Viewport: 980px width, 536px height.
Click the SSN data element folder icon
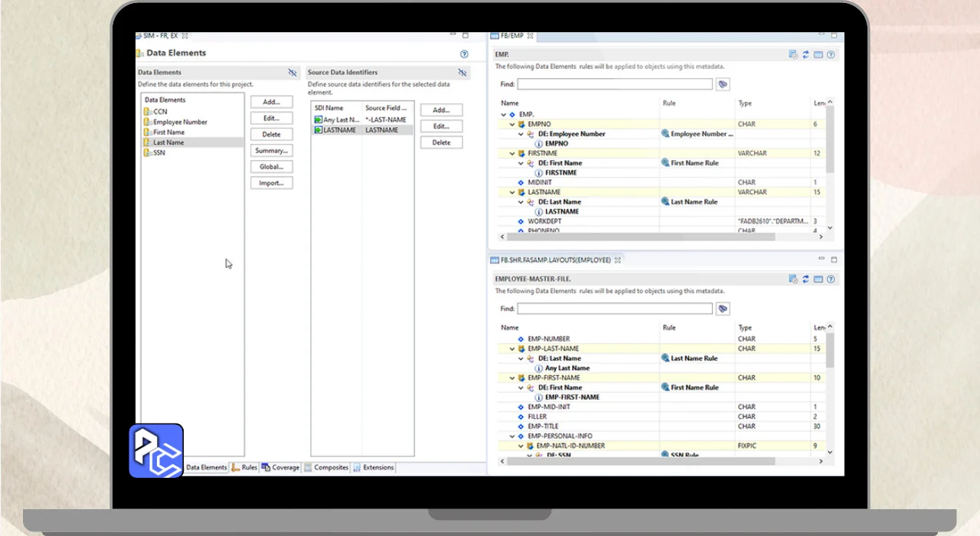tap(148, 153)
